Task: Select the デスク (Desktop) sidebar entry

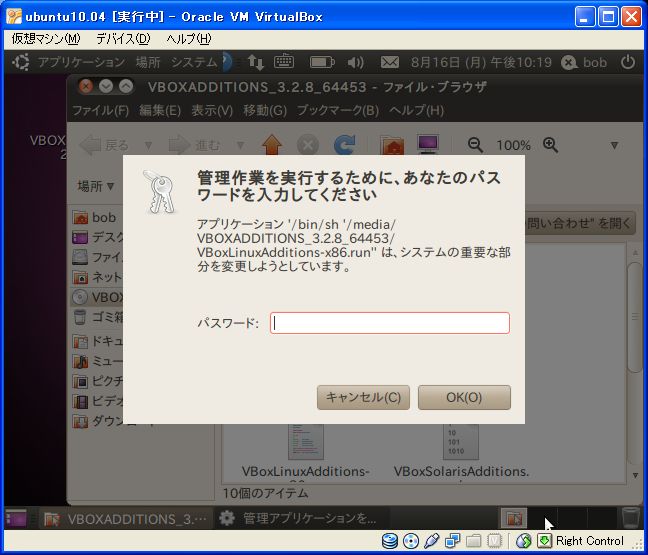Action: point(98,237)
